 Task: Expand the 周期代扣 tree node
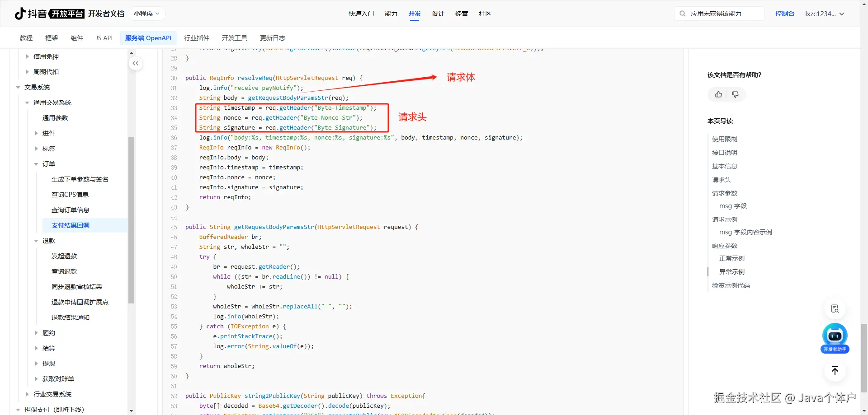(27, 72)
